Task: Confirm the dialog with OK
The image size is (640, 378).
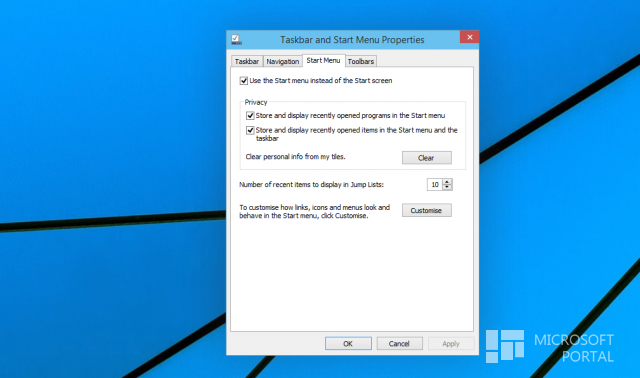Action: [348, 344]
